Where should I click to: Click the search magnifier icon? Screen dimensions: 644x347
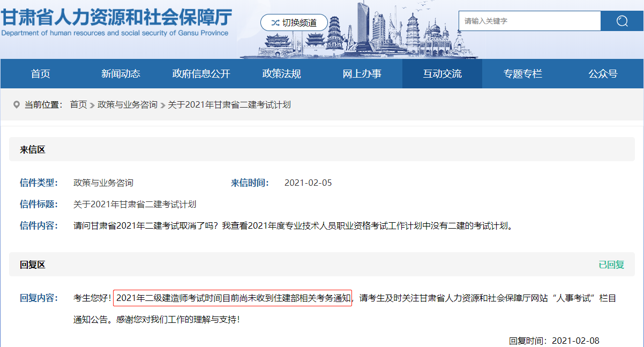pyautogui.click(x=621, y=21)
